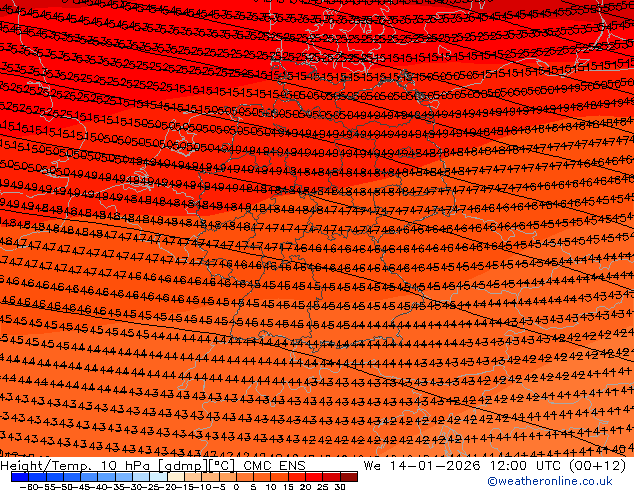Select the "10 hPa" level text

click(127, 466)
